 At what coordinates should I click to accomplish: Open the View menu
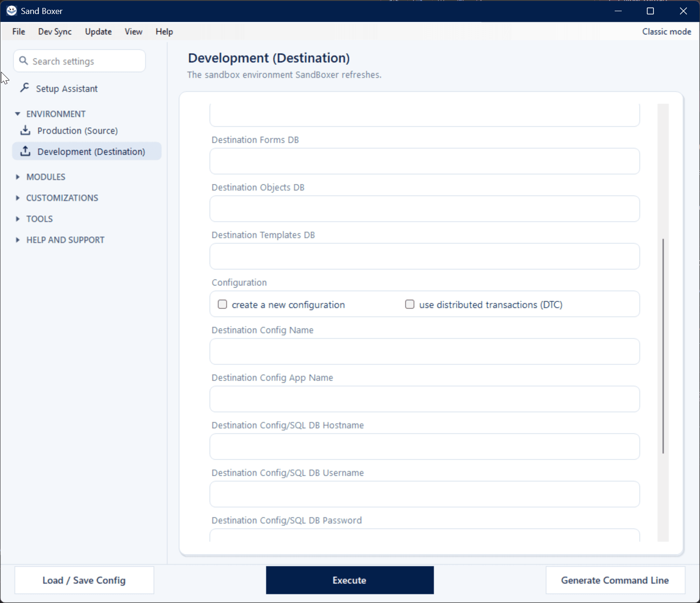point(133,31)
